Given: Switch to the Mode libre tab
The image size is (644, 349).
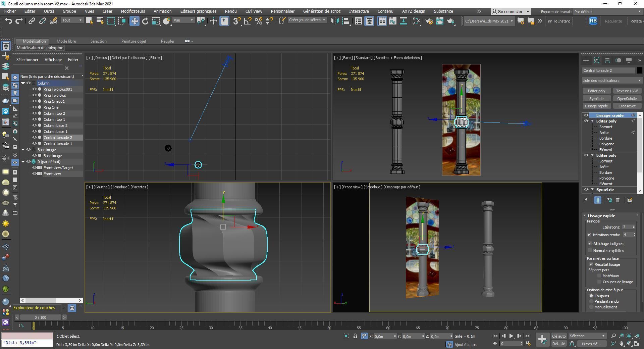Looking at the screenshot, I should [x=66, y=41].
